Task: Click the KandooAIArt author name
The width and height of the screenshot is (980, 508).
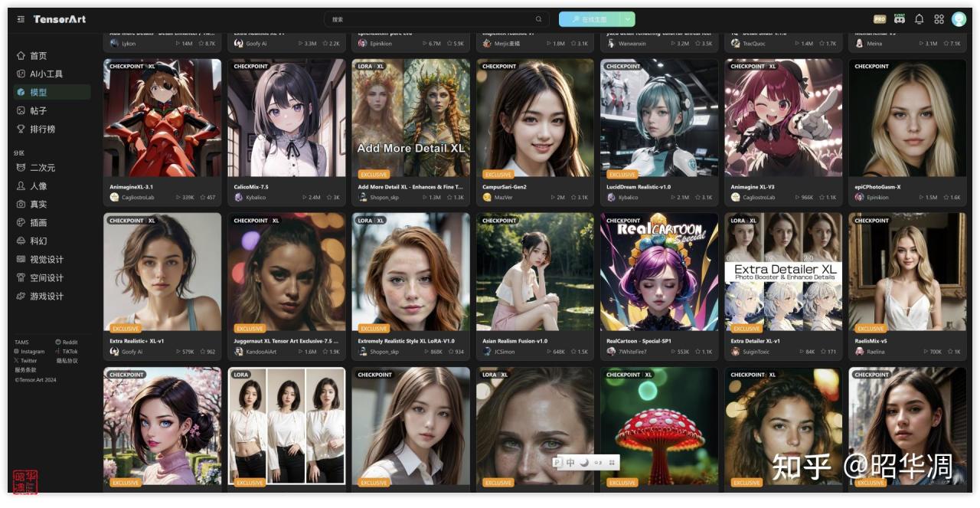Action: [x=261, y=352]
